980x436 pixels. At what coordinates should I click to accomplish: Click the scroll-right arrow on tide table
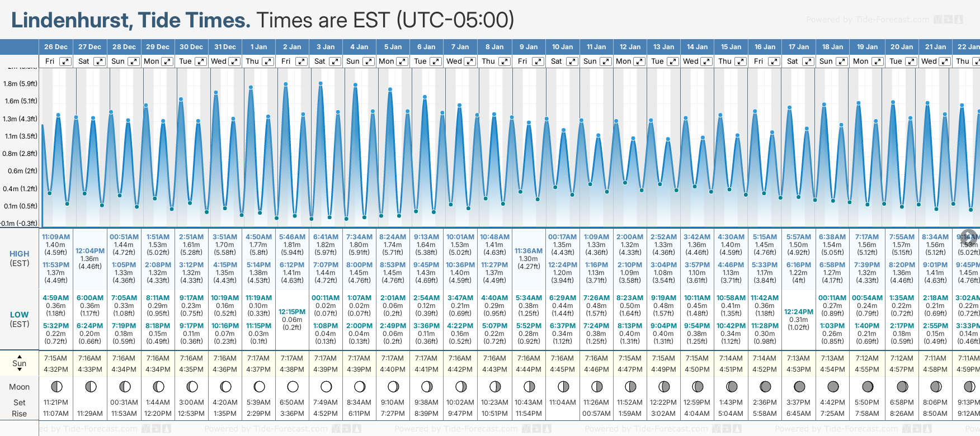tap(968, 236)
